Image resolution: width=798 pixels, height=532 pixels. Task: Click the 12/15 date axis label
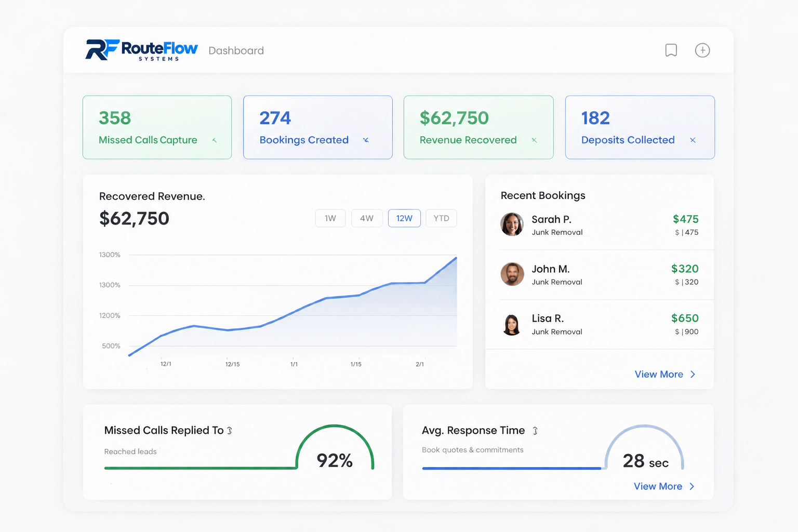(232, 364)
